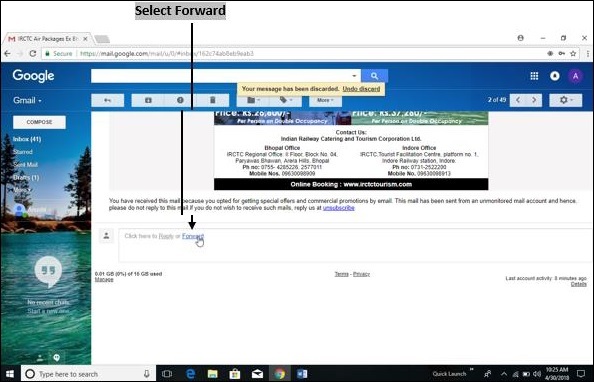Viewport: 594px width, 382px height.
Task: Open the Move to folder dropdown
Action: [253, 100]
